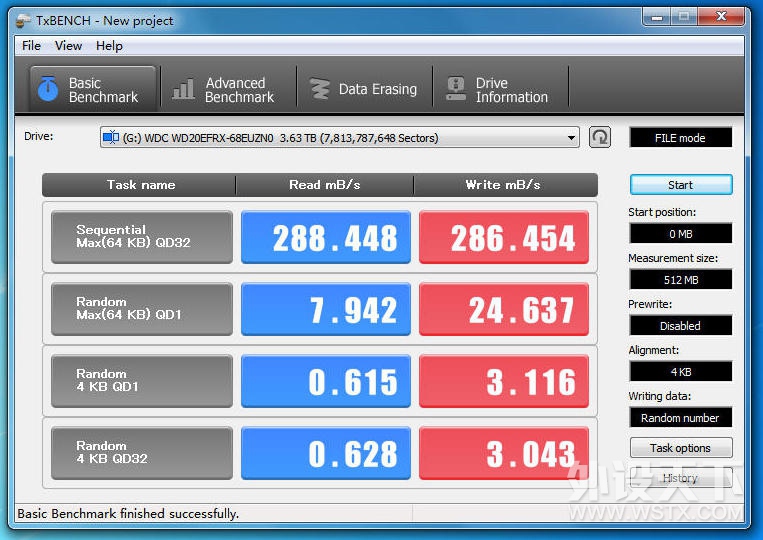Click 4 KB QD1 write result 3.116
The width and height of the screenshot is (763, 540).
[504, 381]
